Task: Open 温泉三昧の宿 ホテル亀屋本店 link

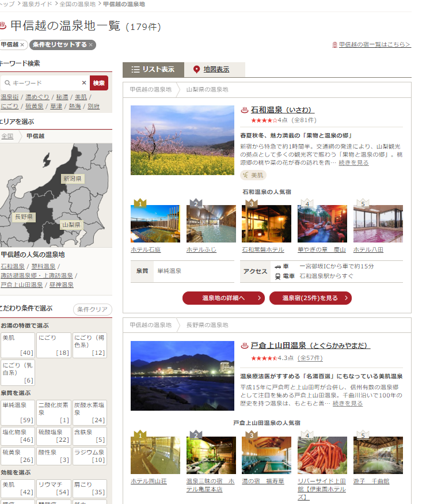Action: point(211,485)
